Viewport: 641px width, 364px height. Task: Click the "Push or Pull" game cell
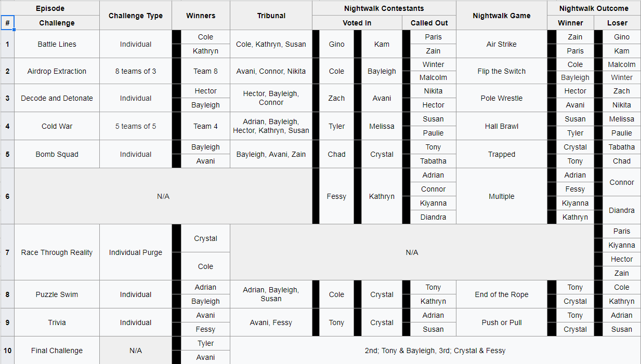(x=501, y=322)
